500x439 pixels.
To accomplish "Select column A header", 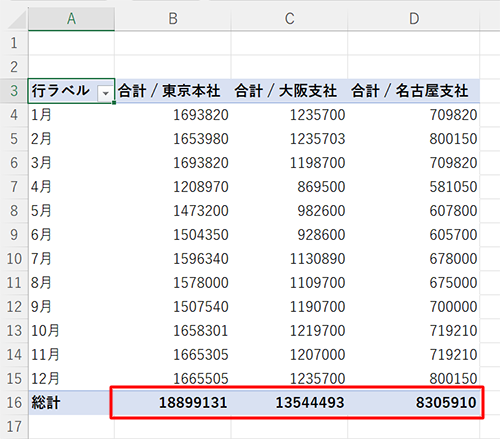I will point(71,19).
